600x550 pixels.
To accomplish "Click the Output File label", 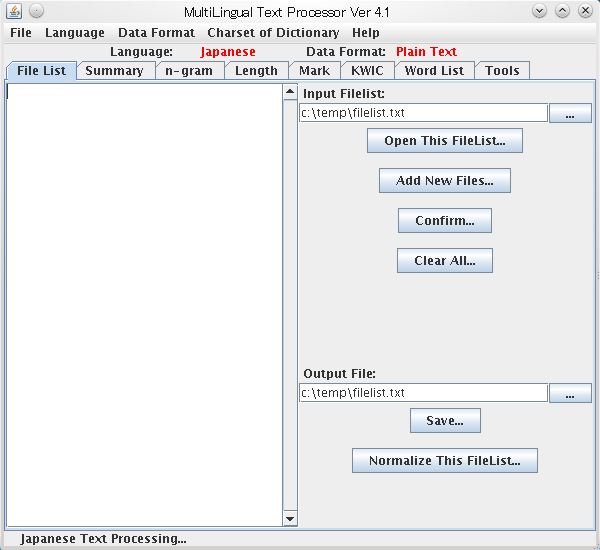I will [339, 374].
